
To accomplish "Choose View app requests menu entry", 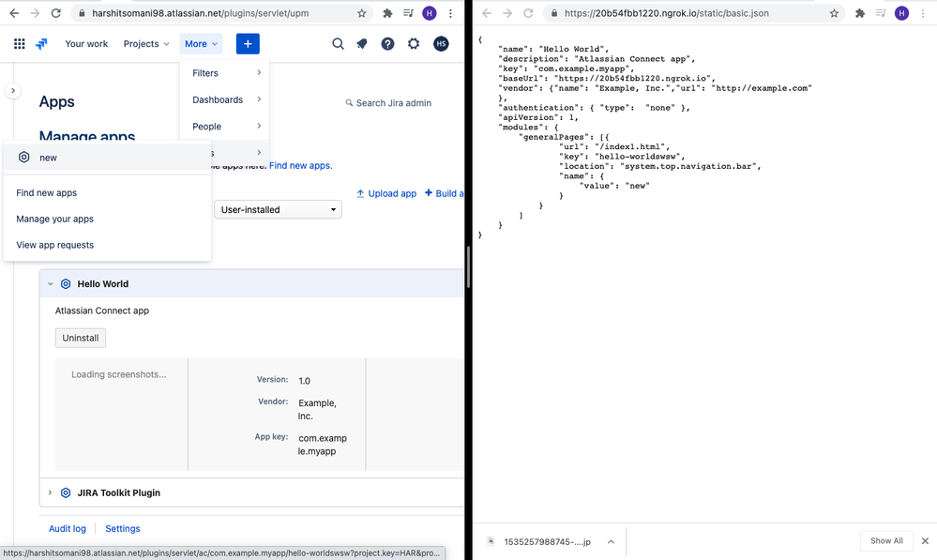I will pyautogui.click(x=108, y=245).
